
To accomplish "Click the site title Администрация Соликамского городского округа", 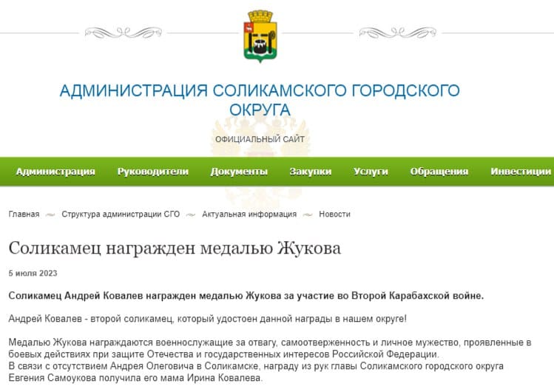I will pos(259,100).
